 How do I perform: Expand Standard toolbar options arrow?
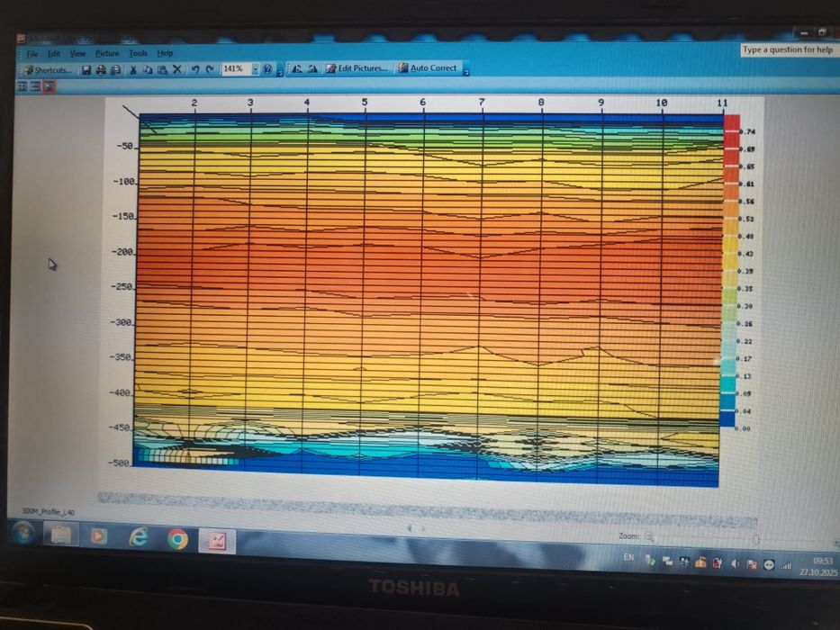pos(280,72)
